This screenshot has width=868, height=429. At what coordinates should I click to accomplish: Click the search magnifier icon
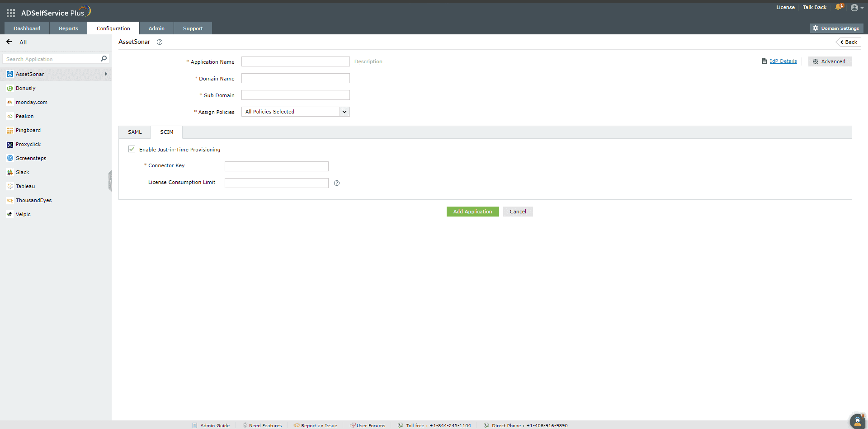point(104,59)
